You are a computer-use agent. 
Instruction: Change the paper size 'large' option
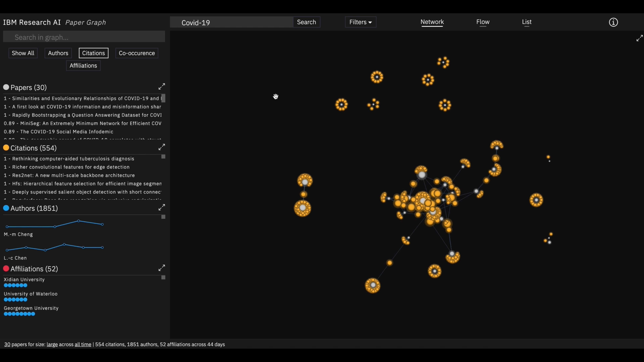point(52,344)
